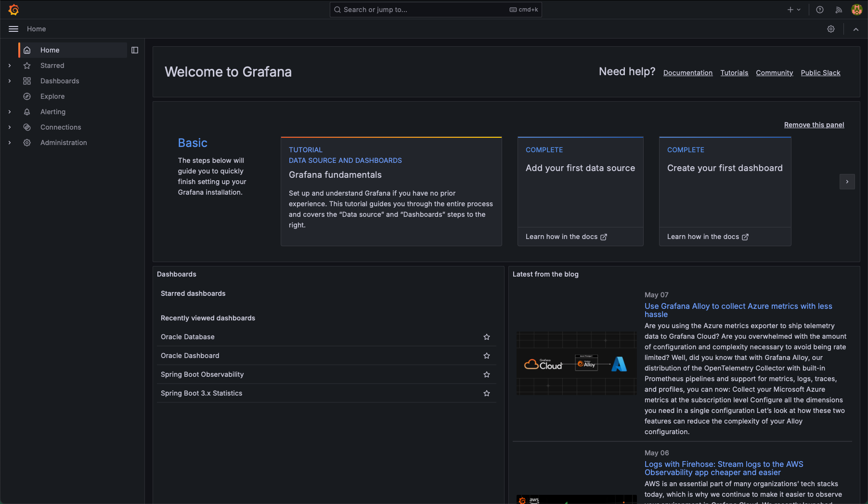Star the Spring Boot 3.x Statistics dashboard
868x504 pixels.
pyautogui.click(x=487, y=393)
